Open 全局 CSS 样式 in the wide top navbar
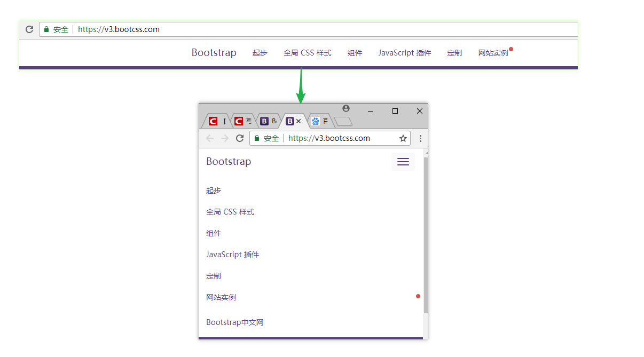This screenshot has width=644, height=357. point(308,53)
